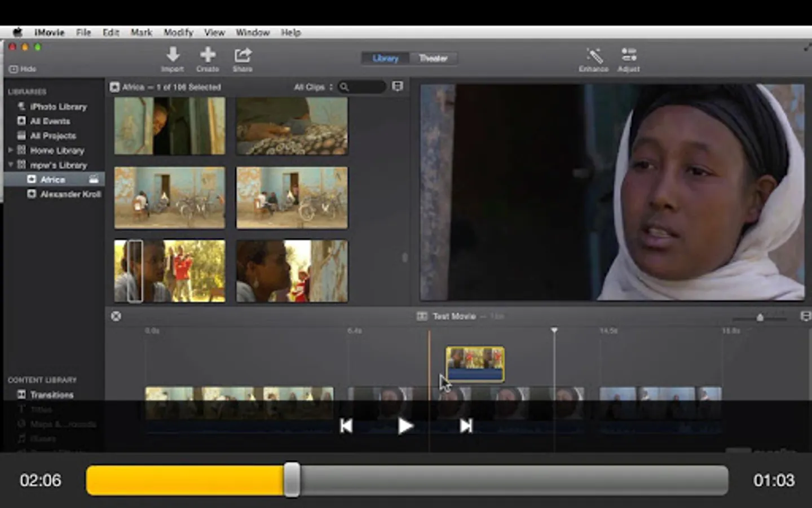Open the All Clips filter dropdown
This screenshot has width=812, height=508.
point(313,87)
